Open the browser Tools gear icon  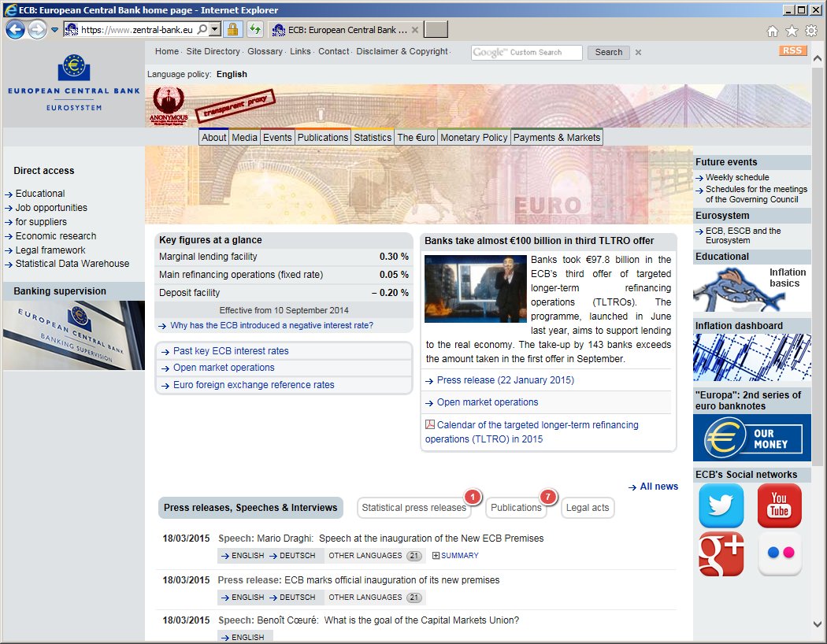point(810,31)
